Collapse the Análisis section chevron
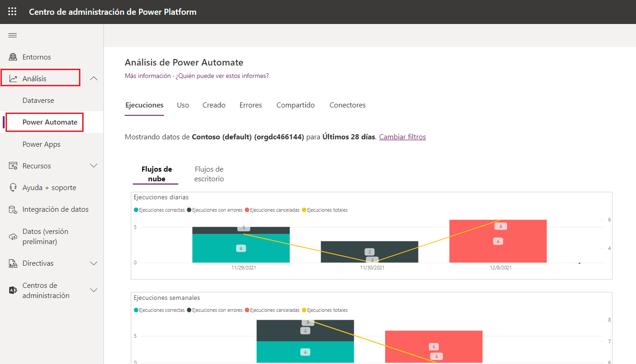 click(94, 79)
